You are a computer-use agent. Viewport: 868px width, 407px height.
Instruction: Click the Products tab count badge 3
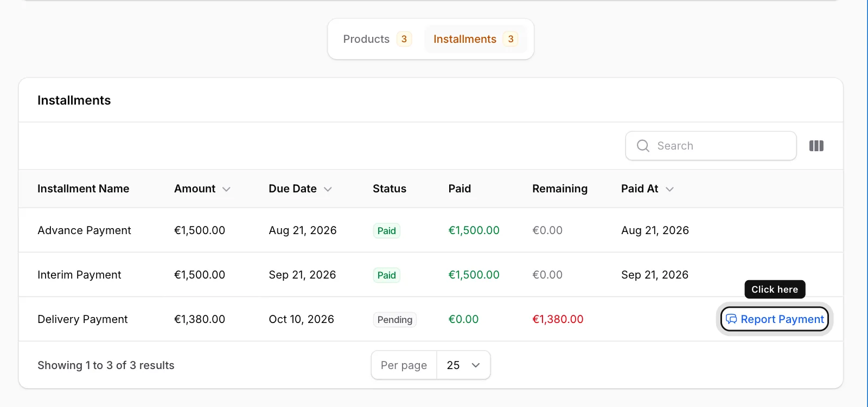coord(404,39)
